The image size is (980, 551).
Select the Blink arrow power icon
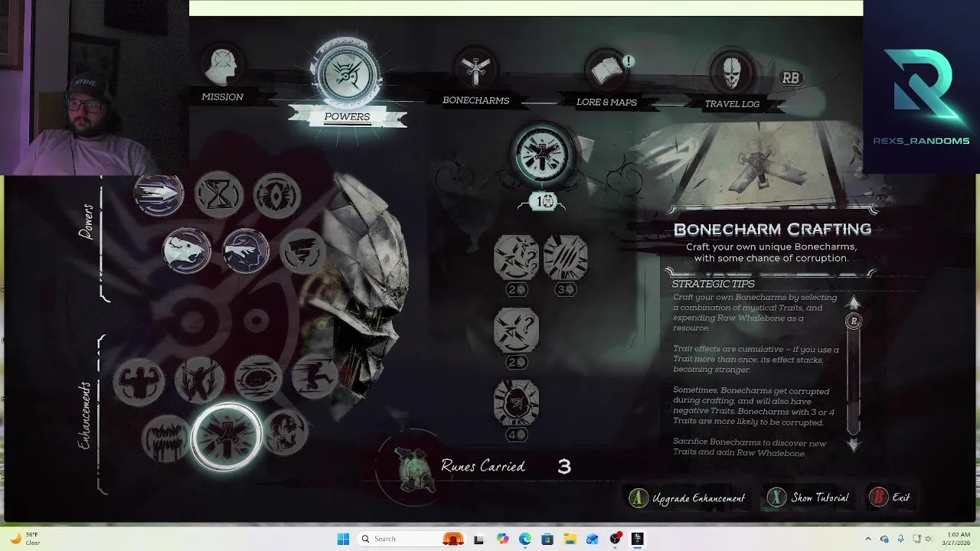(159, 194)
